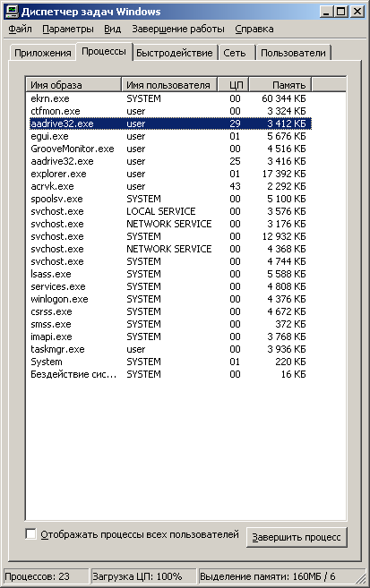This screenshot has width=370, height=588.
Task: Select the acrvk.exe process row
Action: coord(170,186)
